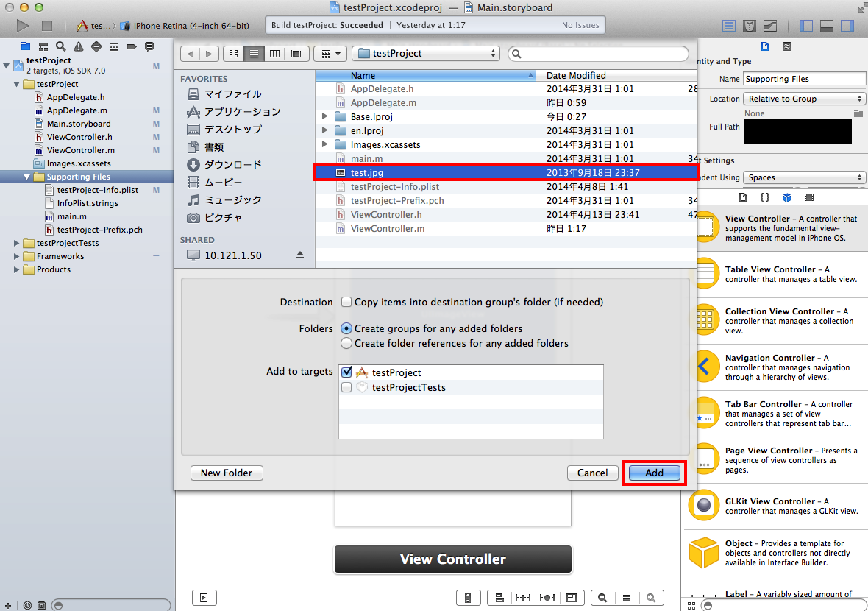The width and height of the screenshot is (868, 611).
Task: Show the Quick Help inspector
Action: [x=787, y=46]
